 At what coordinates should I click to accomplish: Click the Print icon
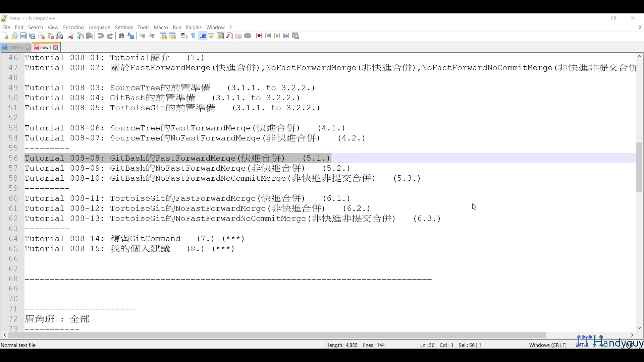pyautogui.click(x=59, y=36)
